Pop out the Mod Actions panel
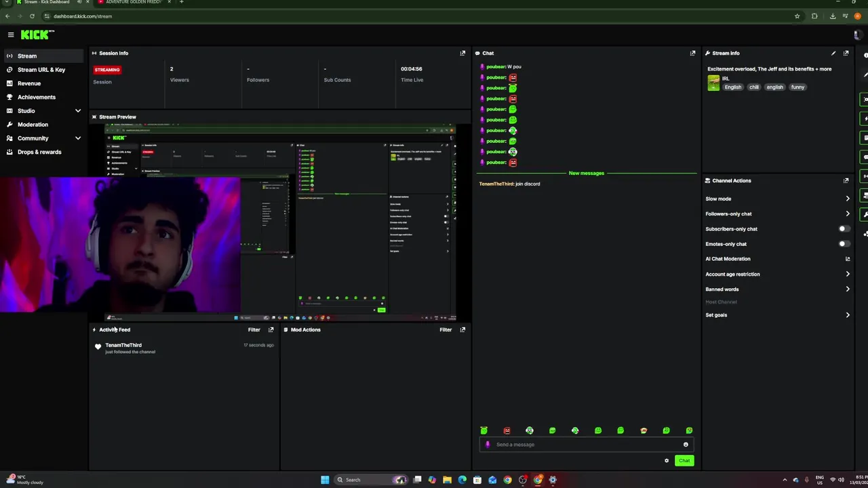Viewport: 868px width, 488px height. pyautogui.click(x=462, y=329)
